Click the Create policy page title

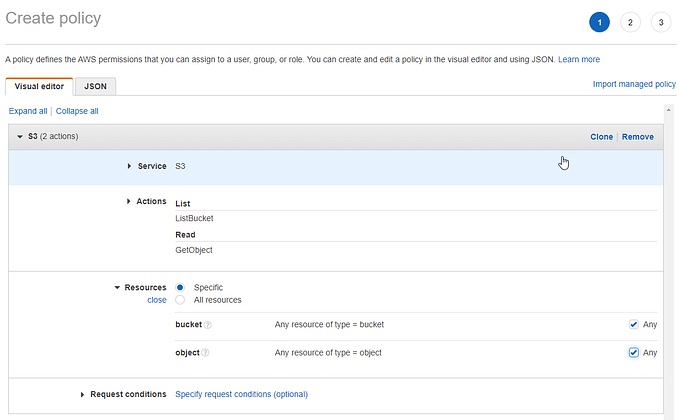pyautogui.click(x=53, y=18)
